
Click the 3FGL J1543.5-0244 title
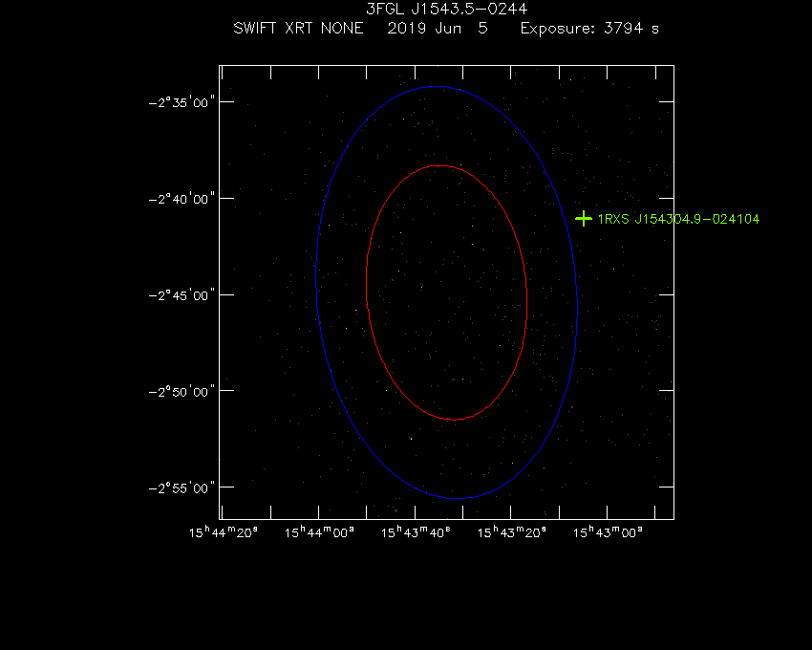[x=447, y=9]
